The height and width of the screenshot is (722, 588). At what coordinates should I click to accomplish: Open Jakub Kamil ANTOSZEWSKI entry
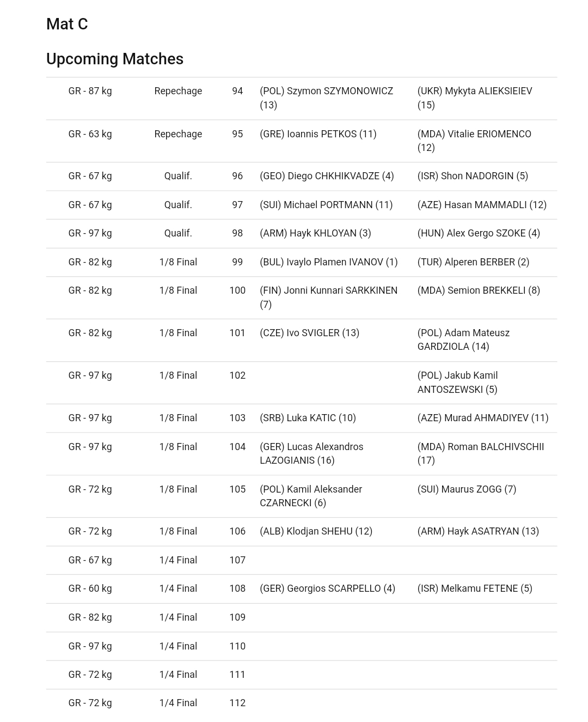pos(458,383)
